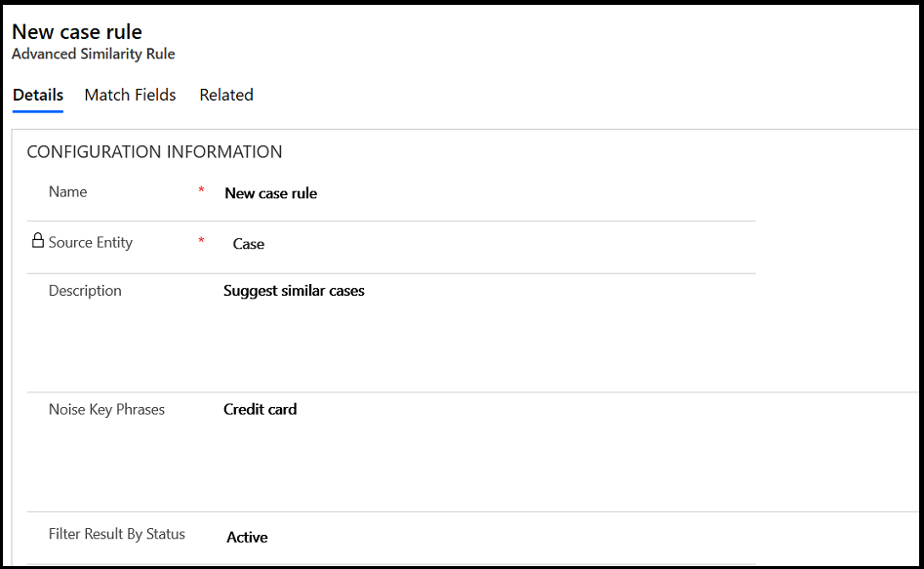Click the Filter Result By Status label
The height and width of the screenshot is (569, 924).
[x=117, y=534]
